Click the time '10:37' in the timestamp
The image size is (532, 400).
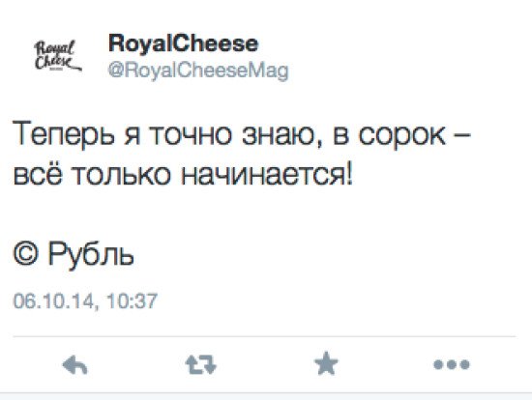(x=132, y=301)
